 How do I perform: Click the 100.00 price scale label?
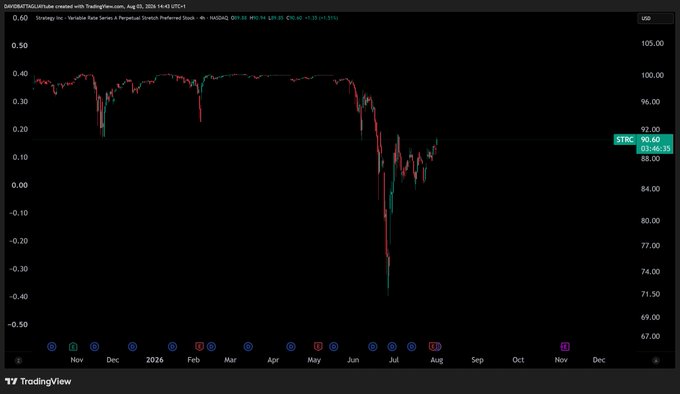652,75
